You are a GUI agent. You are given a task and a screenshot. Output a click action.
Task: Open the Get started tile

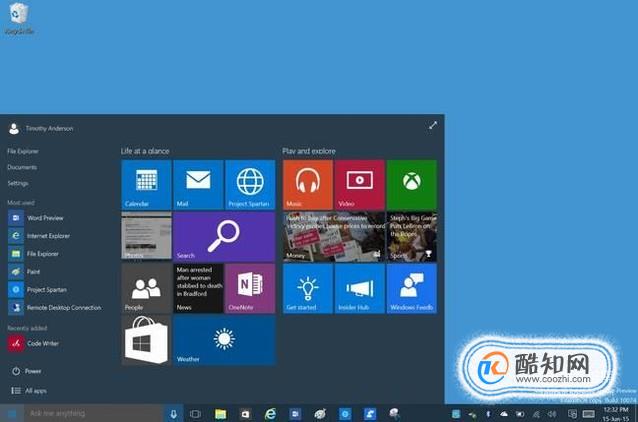(x=308, y=289)
